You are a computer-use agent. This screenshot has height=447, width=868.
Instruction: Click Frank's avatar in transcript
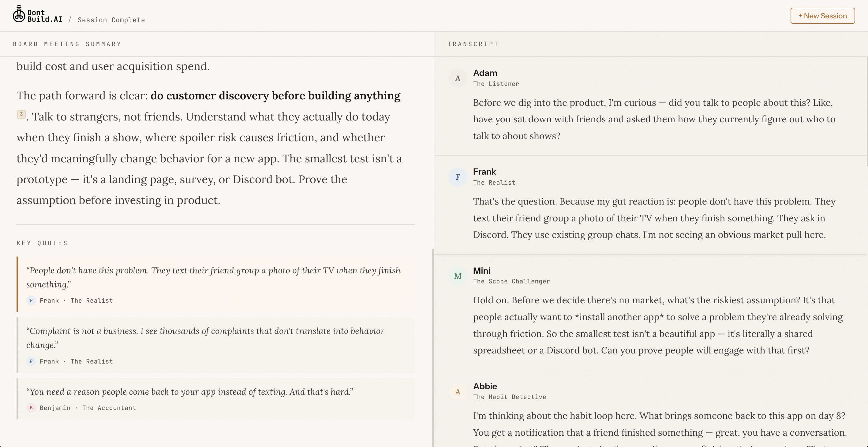pyautogui.click(x=457, y=177)
